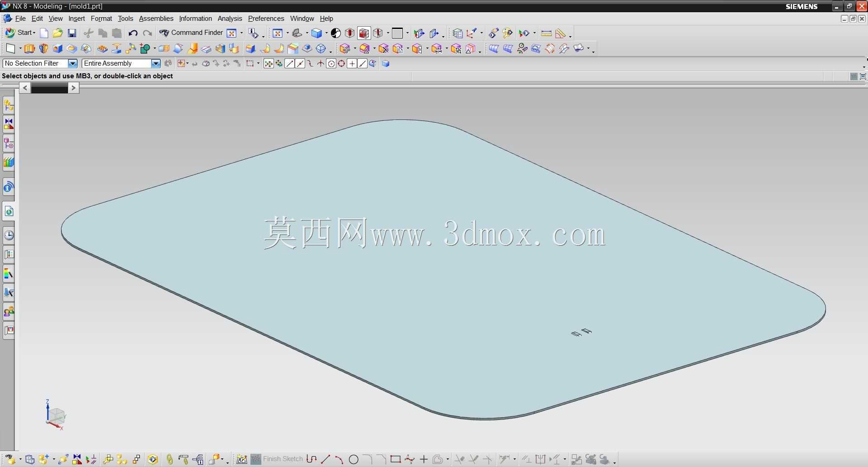
Task: Create a new file
Action: click(x=44, y=33)
